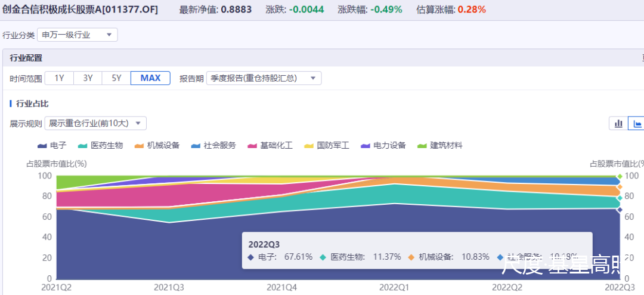Click the 2022Q2 axis label
This screenshot has height=295, width=644.
(x=506, y=287)
